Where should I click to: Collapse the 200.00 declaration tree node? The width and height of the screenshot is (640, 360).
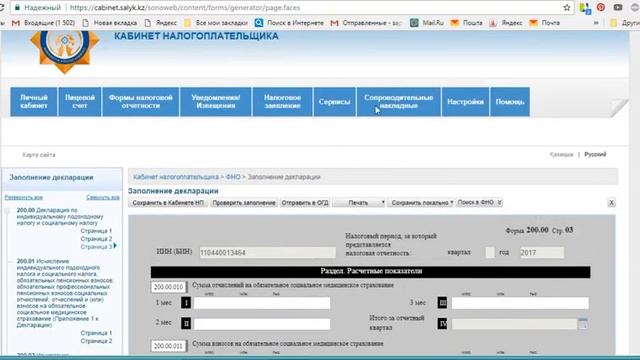7,211
